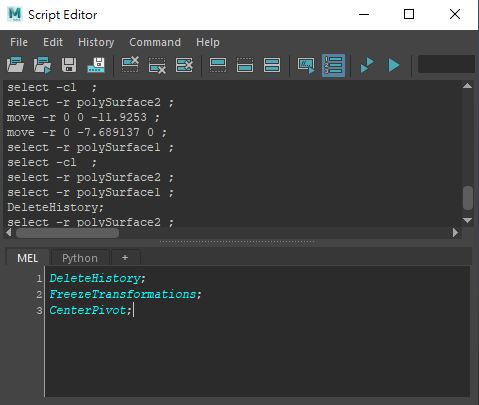
Task: Toggle Echo All Commands icon
Action: (306, 65)
